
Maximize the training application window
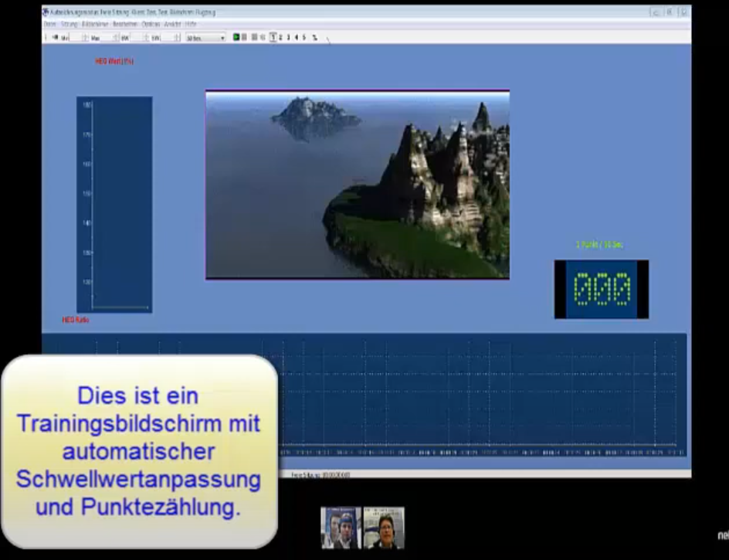pyautogui.click(x=670, y=12)
